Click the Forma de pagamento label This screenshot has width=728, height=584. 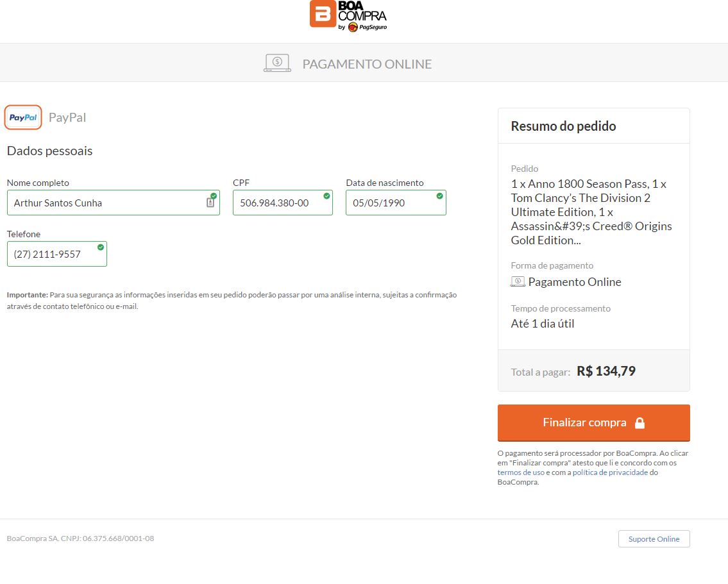(552, 265)
